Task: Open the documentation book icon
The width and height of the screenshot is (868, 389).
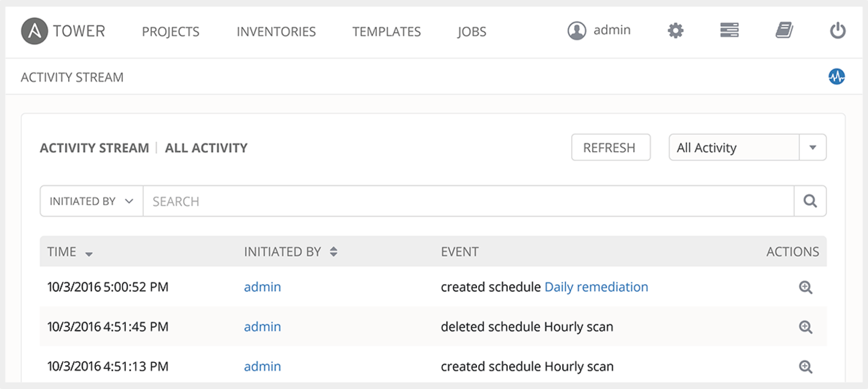Action: 784,30
